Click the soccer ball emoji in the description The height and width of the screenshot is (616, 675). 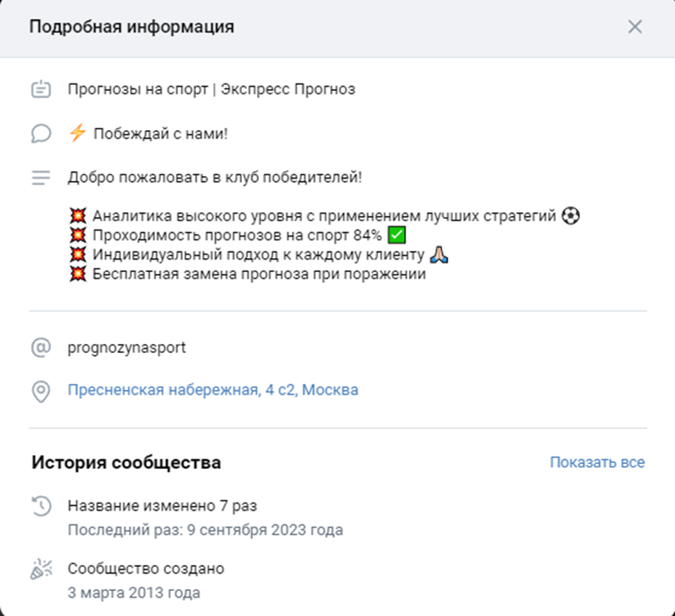tap(569, 215)
